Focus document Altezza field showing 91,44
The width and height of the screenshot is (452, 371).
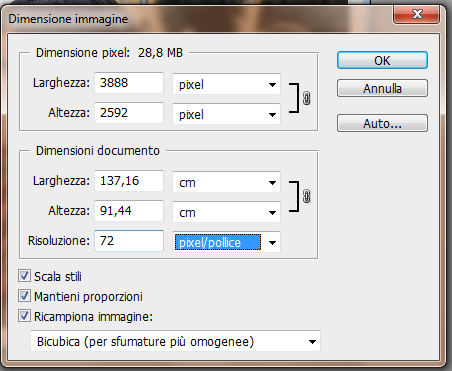click(129, 211)
